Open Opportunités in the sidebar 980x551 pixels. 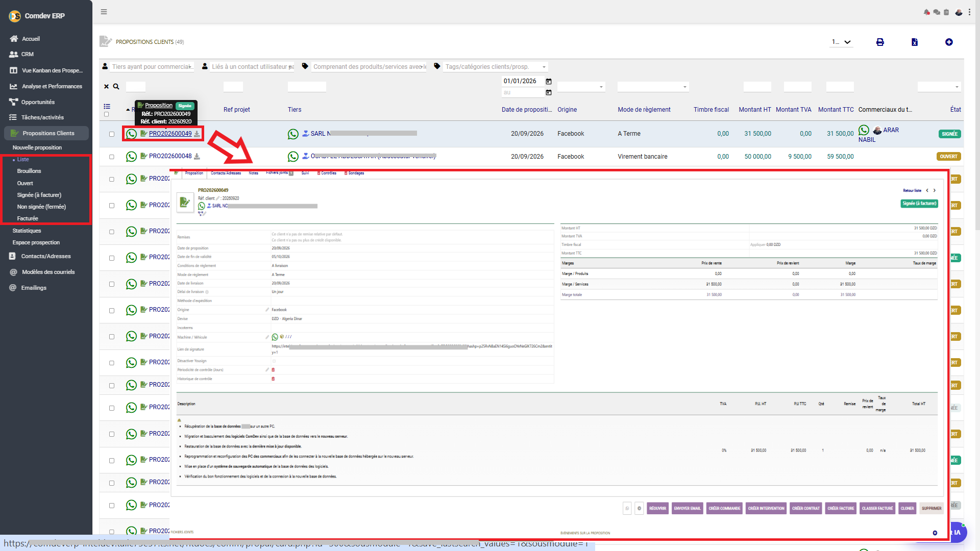pos(38,102)
